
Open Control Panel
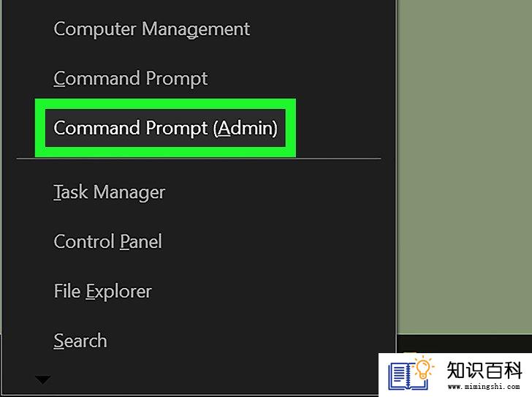point(108,241)
